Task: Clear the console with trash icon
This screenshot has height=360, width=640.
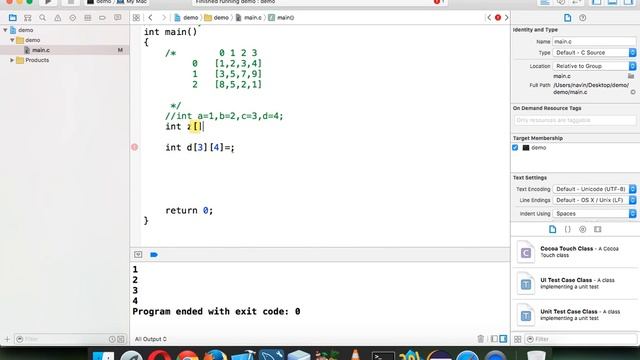Action: coord(480,339)
